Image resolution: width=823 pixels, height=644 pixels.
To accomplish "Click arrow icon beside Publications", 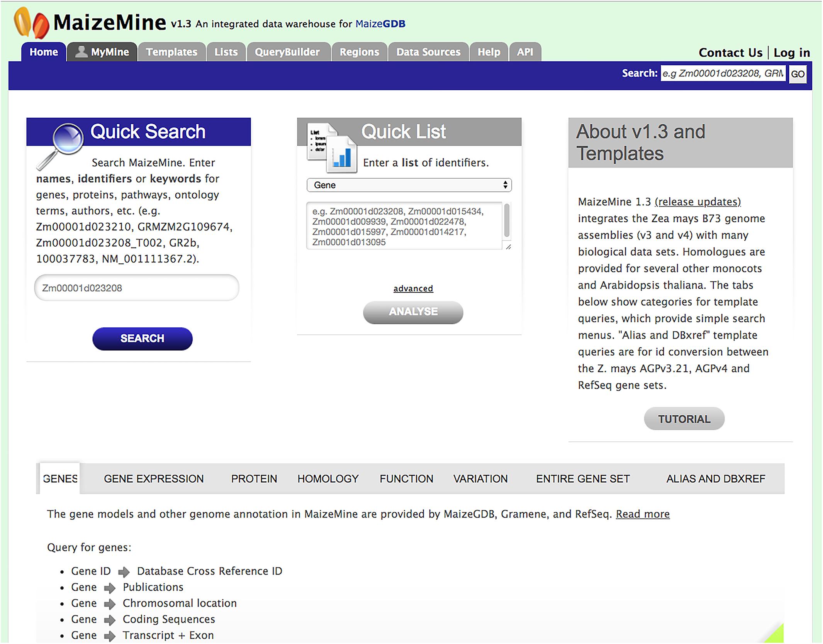I will coord(110,588).
